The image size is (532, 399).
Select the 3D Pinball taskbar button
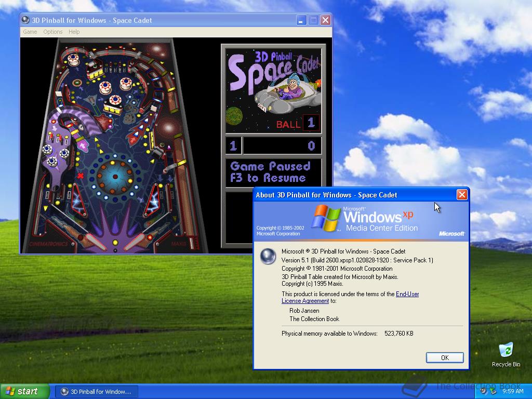click(96, 392)
